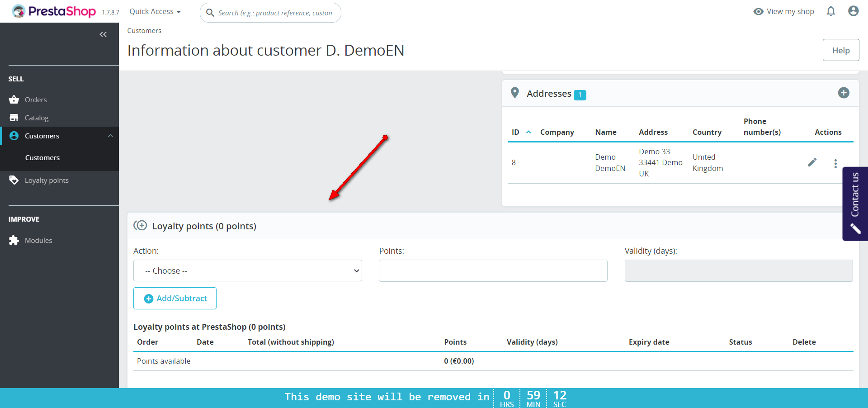
Task: Click the Actions column header
Action: tap(828, 132)
